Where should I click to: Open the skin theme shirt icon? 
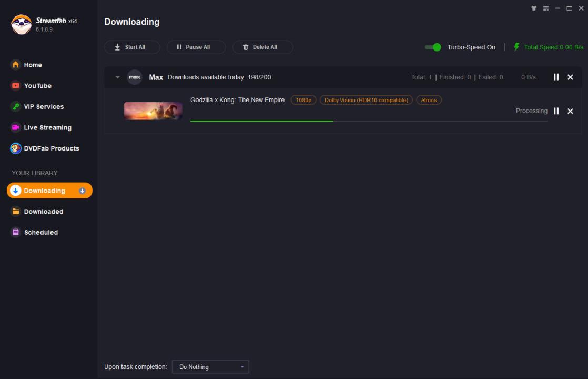point(534,8)
